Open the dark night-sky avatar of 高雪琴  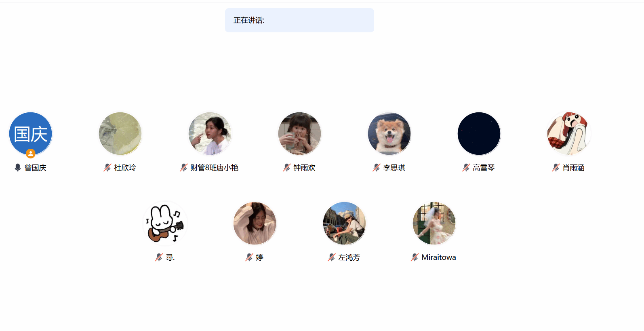479,134
